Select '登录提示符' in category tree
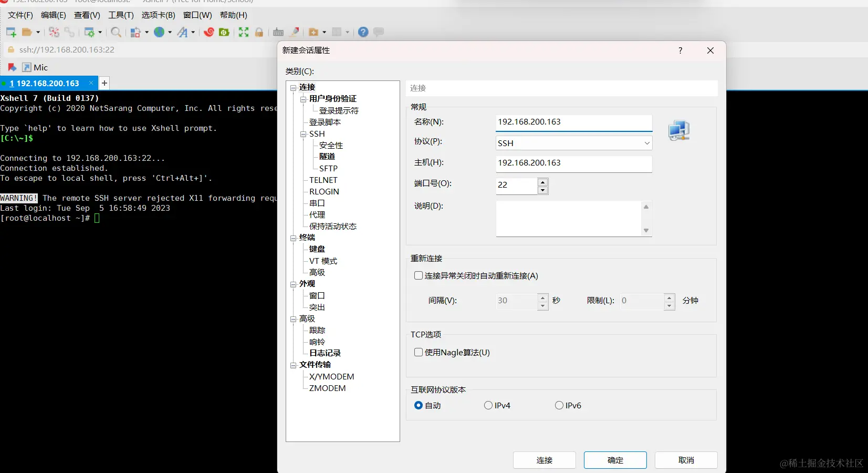 pyautogui.click(x=339, y=111)
